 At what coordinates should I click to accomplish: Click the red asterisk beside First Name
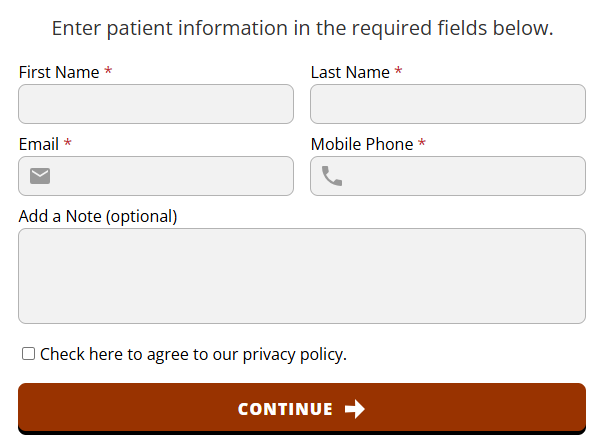(108, 73)
